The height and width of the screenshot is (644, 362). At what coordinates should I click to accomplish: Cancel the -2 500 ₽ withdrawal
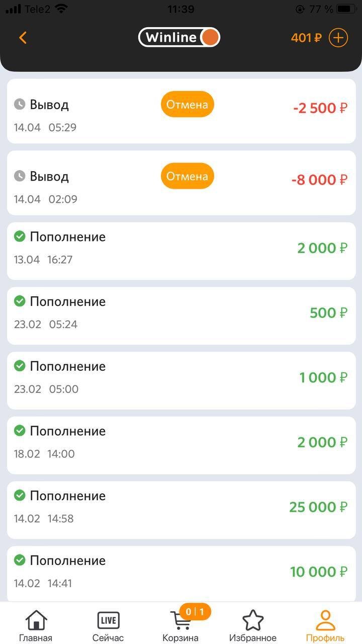coord(188,105)
